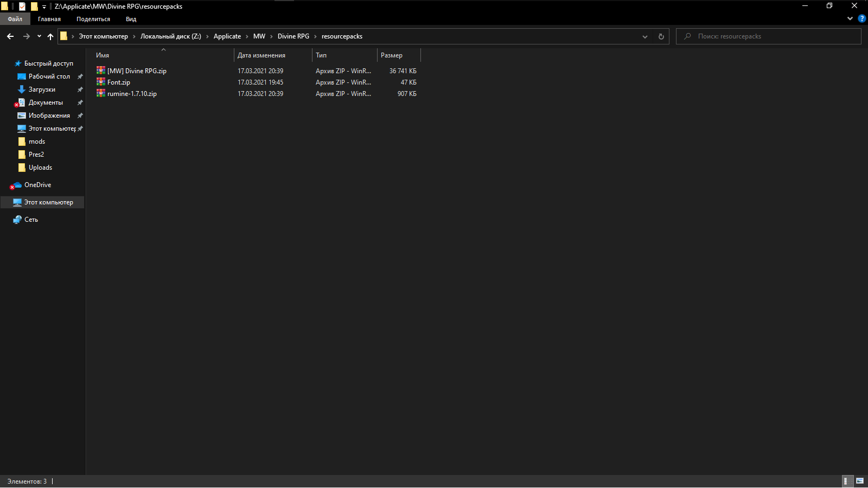The image size is (868, 488).
Task: Select the Font.zip archive icon
Action: [101, 82]
